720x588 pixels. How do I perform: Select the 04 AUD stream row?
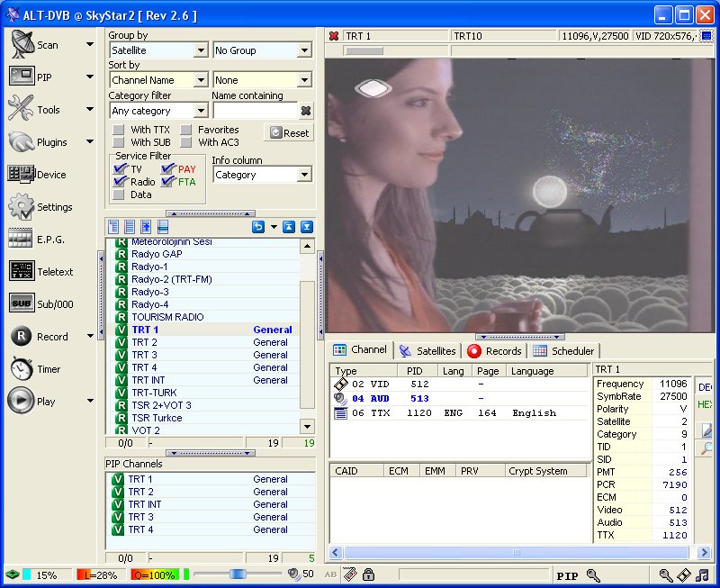tap(459, 398)
